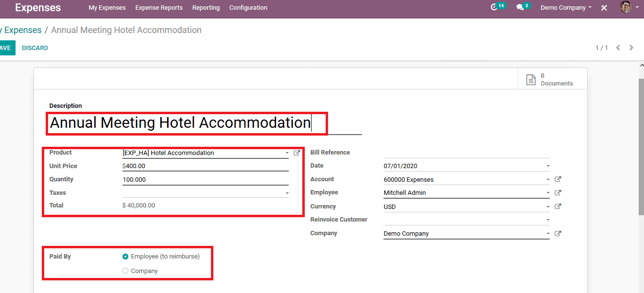
Task: Click the Expenses app title
Action: click(38, 8)
